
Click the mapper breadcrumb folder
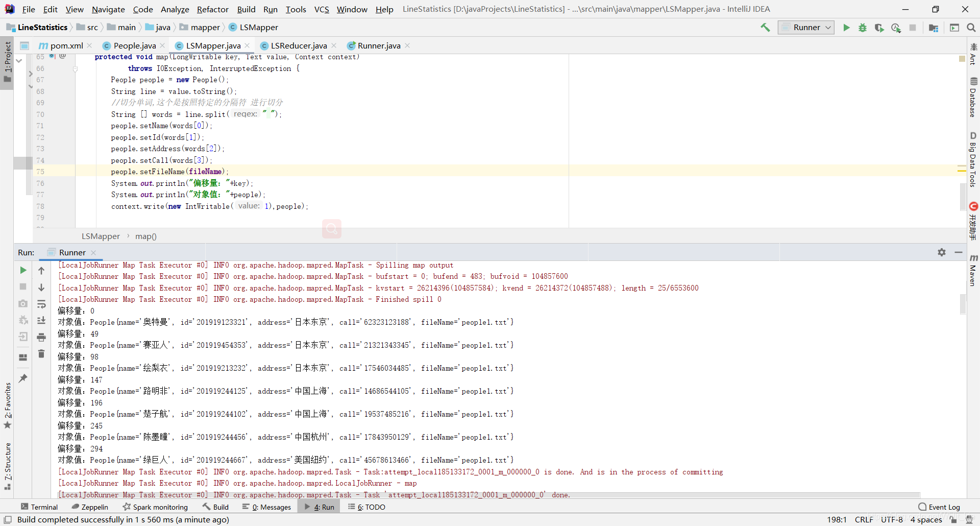(200, 28)
